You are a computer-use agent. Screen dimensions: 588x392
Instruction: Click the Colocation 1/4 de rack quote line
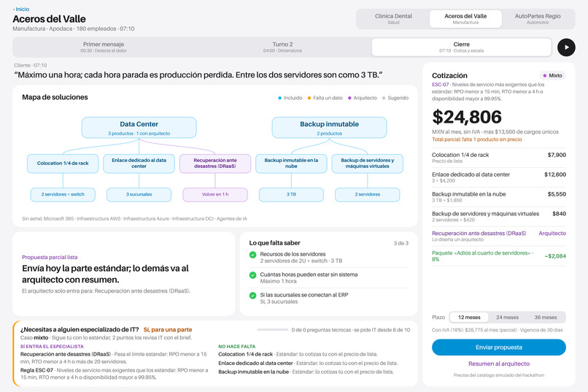click(499, 158)
